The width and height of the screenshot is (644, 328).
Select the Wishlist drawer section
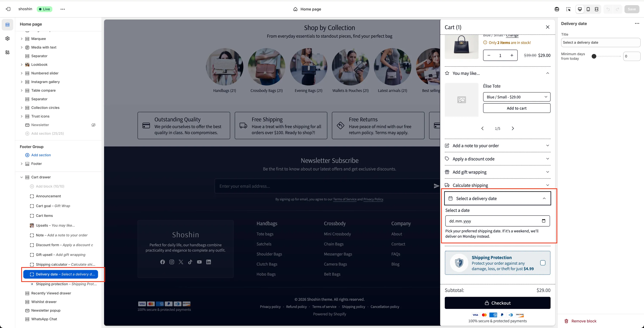pos(44,302)
